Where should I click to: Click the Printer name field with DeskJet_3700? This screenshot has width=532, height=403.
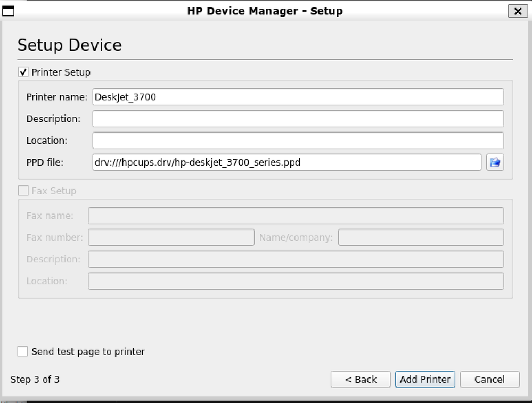[298, 97]
